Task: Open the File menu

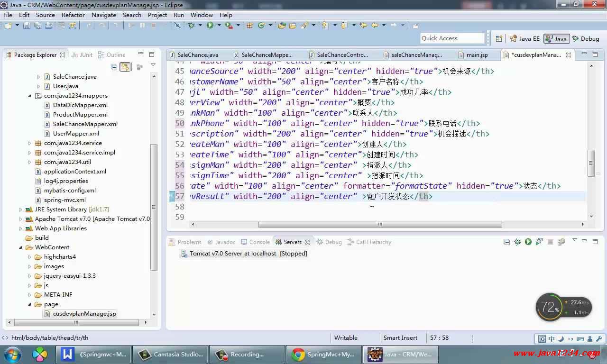Action: coord(8,15)
